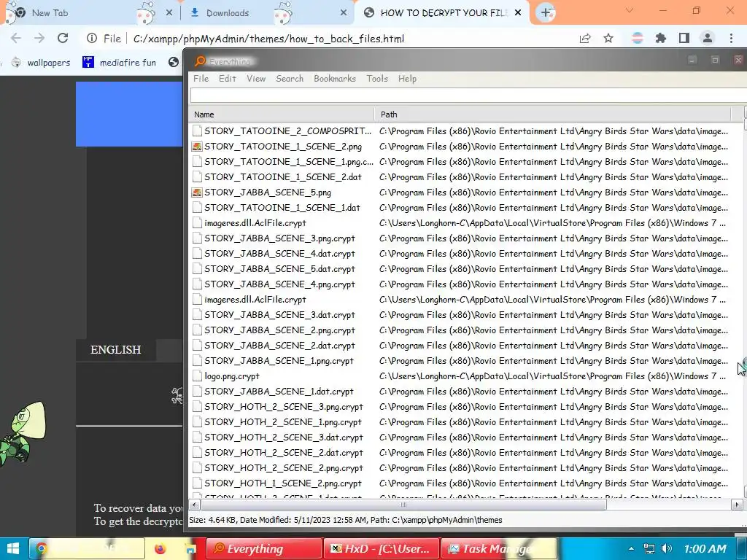This screenshot has height=560, width=747.
Task: Go back in Chrome browser
Action: click(x=16, y=39)
